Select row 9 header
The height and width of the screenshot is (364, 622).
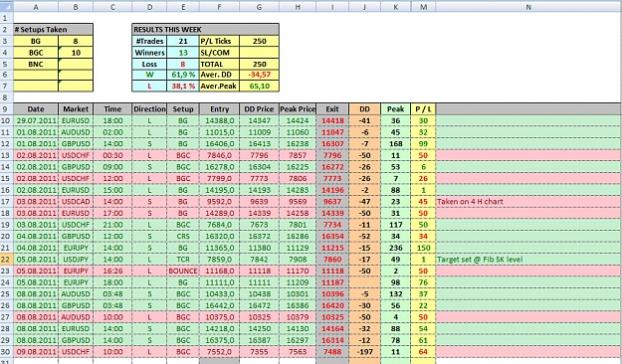[x=6, y=109]
